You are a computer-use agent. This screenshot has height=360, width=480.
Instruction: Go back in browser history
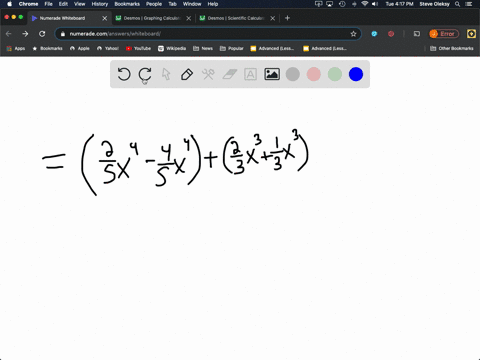click(9, 34)
